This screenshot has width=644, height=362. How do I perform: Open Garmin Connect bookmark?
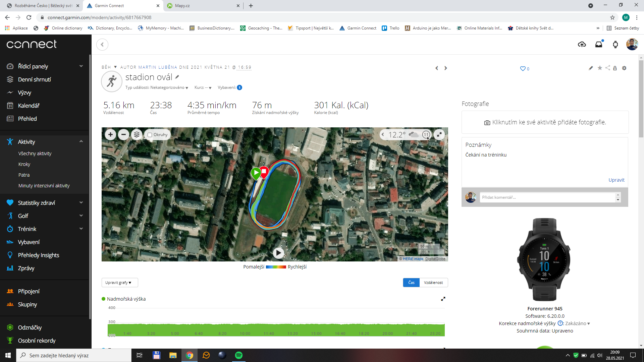[358, 28]
